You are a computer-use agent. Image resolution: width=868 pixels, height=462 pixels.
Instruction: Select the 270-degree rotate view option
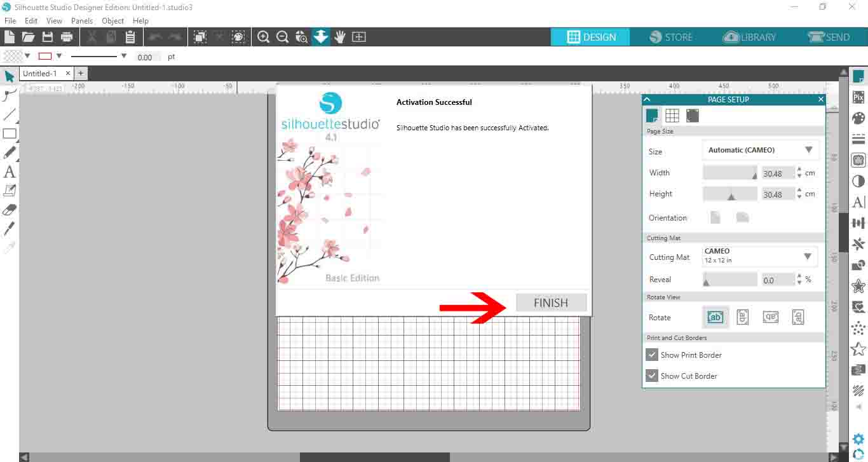point(798,317)
